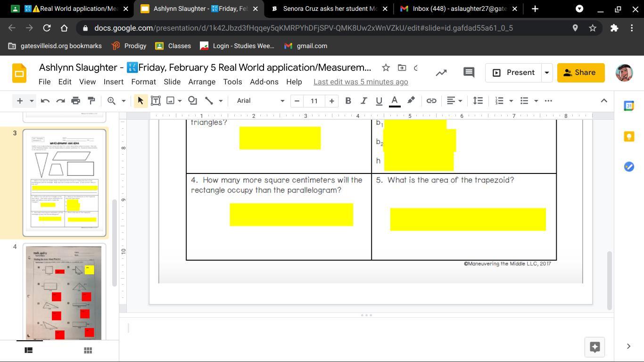Open Google Keep in side panel
The height and width of the screenshot is (362, 644).
pos(628,136)
